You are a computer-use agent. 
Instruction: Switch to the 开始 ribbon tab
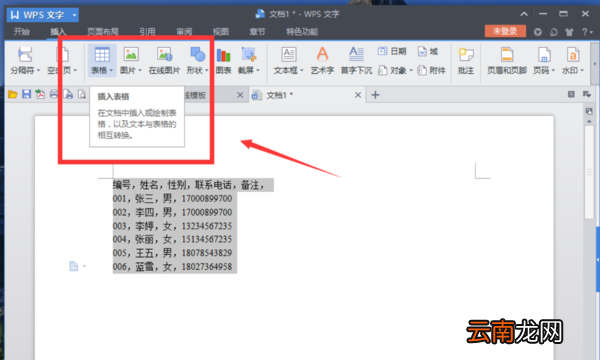pyautogui.click(x=21, y=32)
